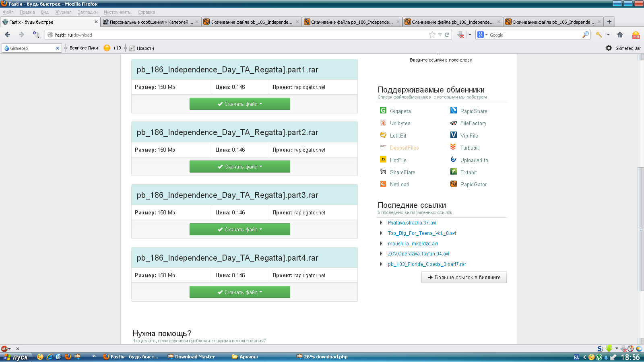The width and height of the screenshot is (644, 362).
Task: Click the downloads arrow icon in navigation toolbar
Action: pyautogui.click(x=461, y=35)
